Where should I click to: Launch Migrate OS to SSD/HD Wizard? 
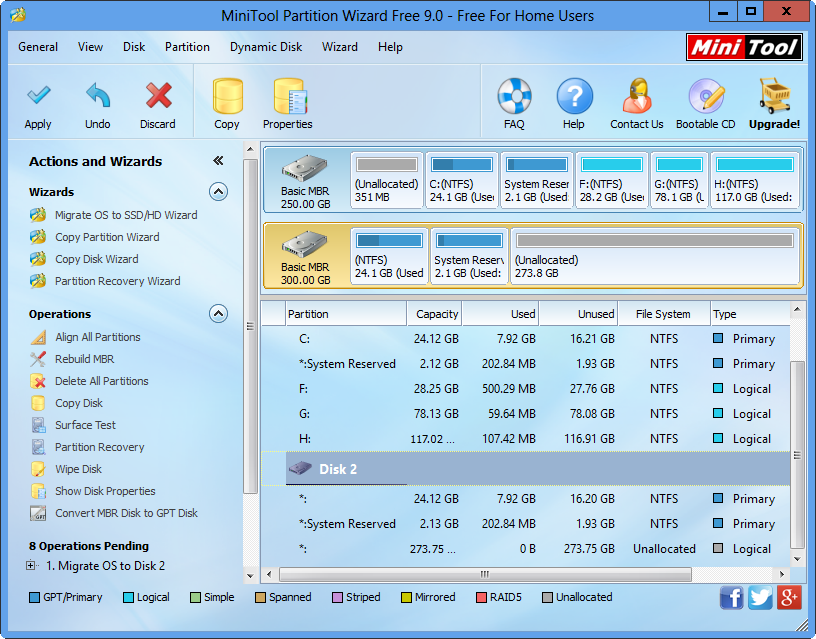pyautogui.click(x=126, y=215)
